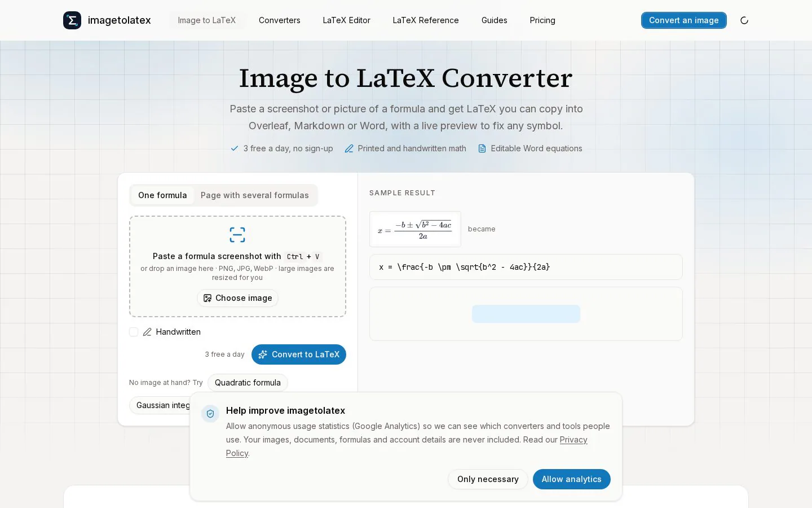Click the sample quadratic formula thumbnail
Image resolution: width=812 pixels, height=508 pixels.
pos(415,229)
